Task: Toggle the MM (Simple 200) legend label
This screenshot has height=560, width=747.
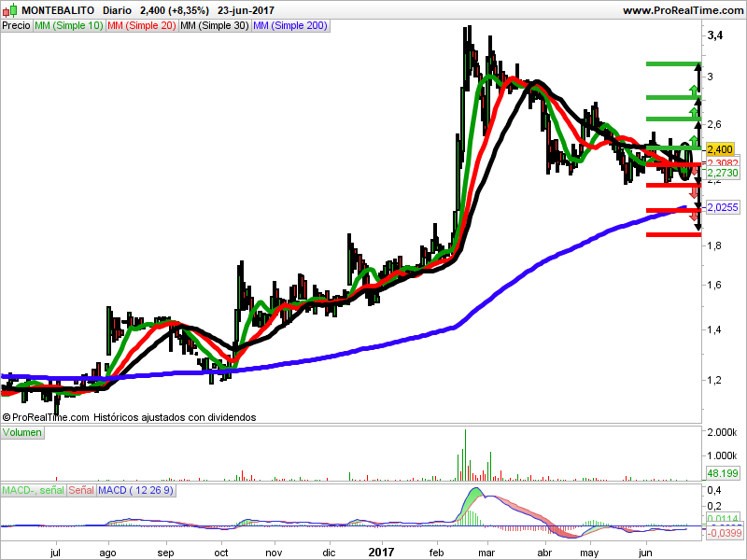Action: point(291,26)
